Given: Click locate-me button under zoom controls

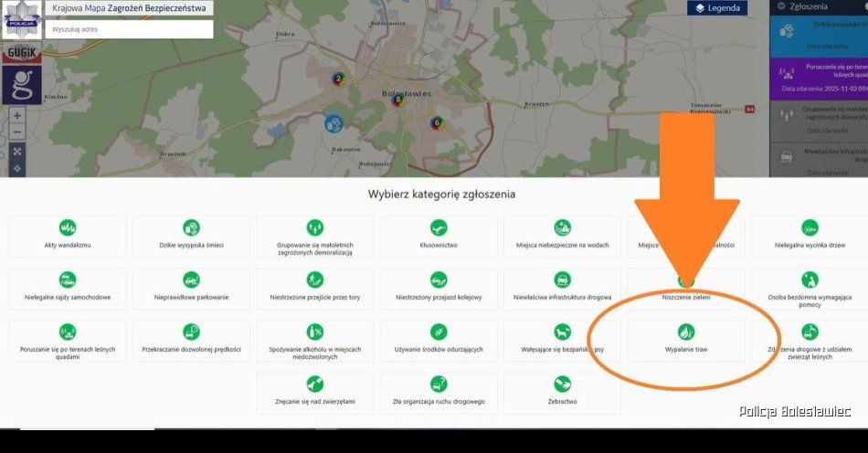Looking at the screenshot, I should point(17,168).
